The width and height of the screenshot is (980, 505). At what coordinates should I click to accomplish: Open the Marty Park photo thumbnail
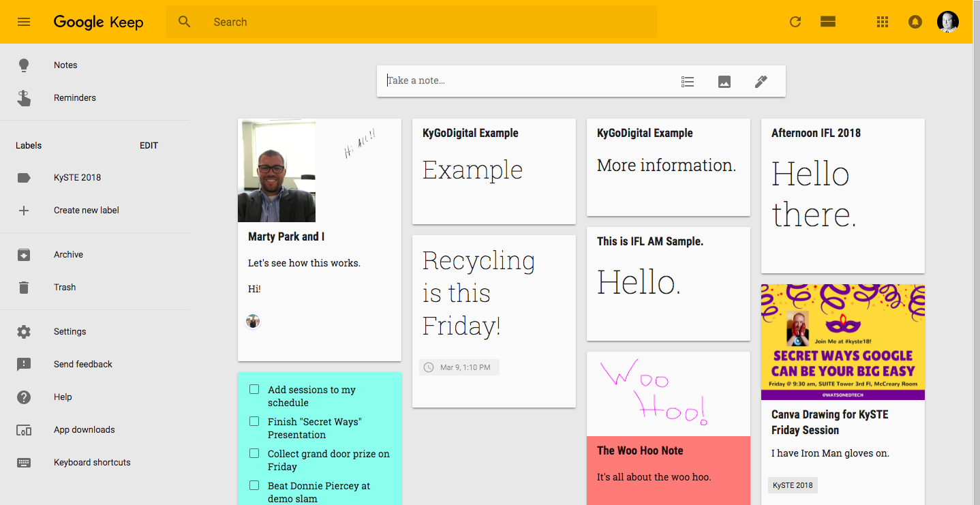pos(277,170)
